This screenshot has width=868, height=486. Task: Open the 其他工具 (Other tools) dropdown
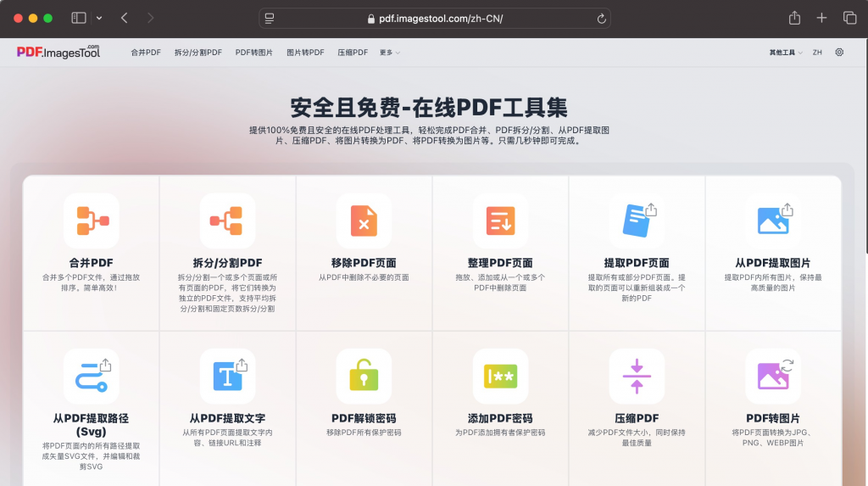click(786, 52)
